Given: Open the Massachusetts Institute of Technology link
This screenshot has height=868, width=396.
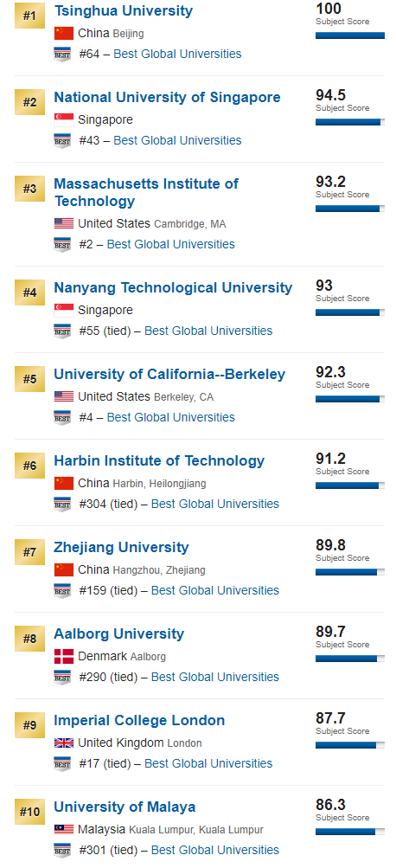Looking at the screenshot, I should pos(146,192).
